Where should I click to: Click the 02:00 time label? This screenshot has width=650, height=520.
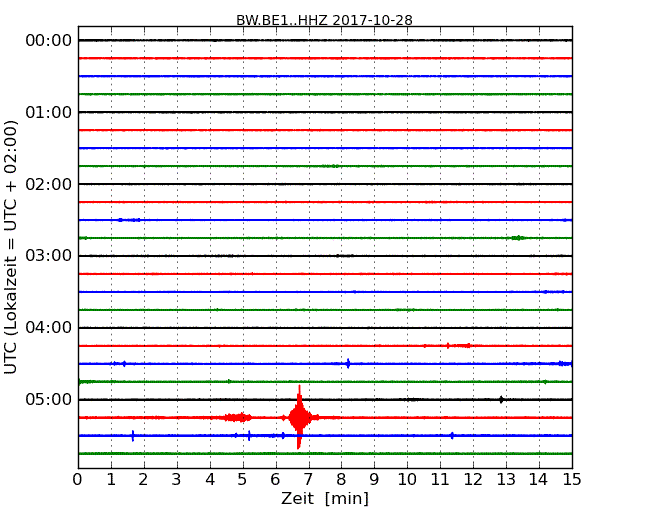coord(49,184)
